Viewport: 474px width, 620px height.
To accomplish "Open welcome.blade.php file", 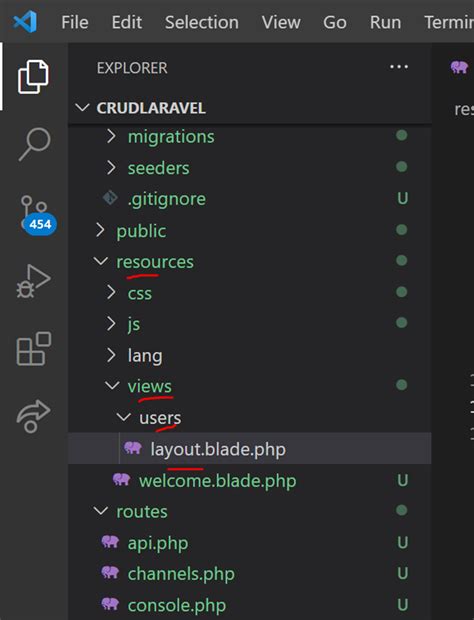I will tap(217, 481).
